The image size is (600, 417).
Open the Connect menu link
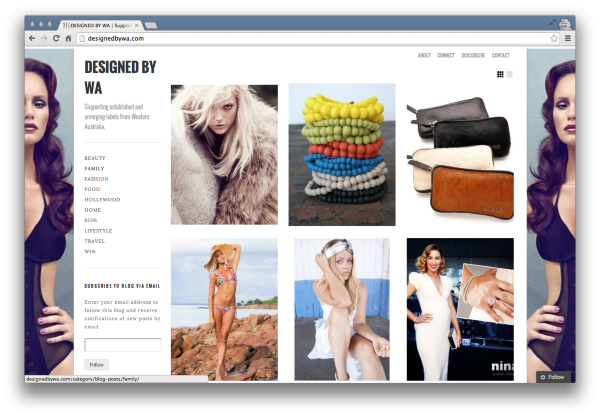pos(446,55)
